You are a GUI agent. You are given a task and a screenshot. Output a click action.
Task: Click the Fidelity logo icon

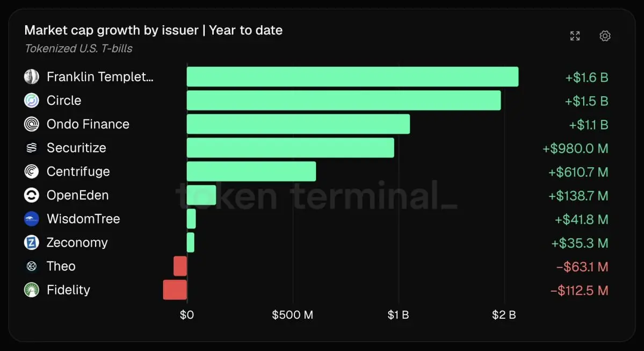click(x=32, y=290)
